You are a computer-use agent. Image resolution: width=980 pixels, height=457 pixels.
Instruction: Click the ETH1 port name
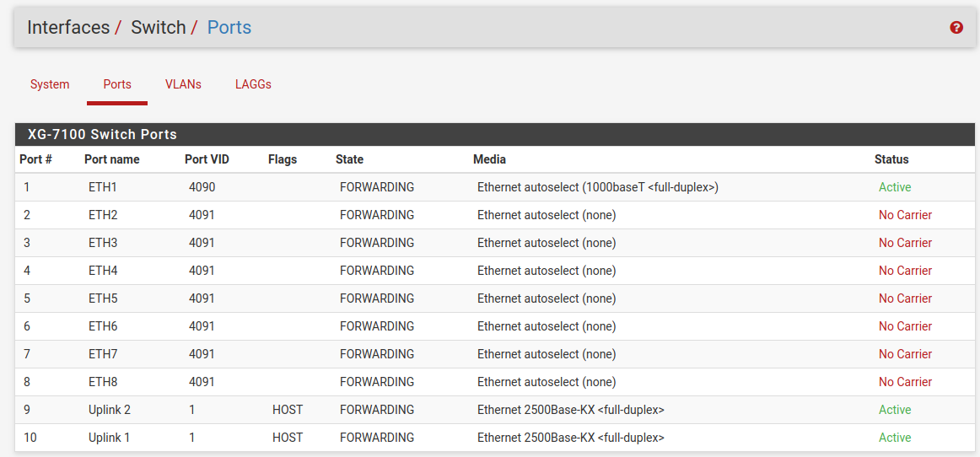[103, 187]
